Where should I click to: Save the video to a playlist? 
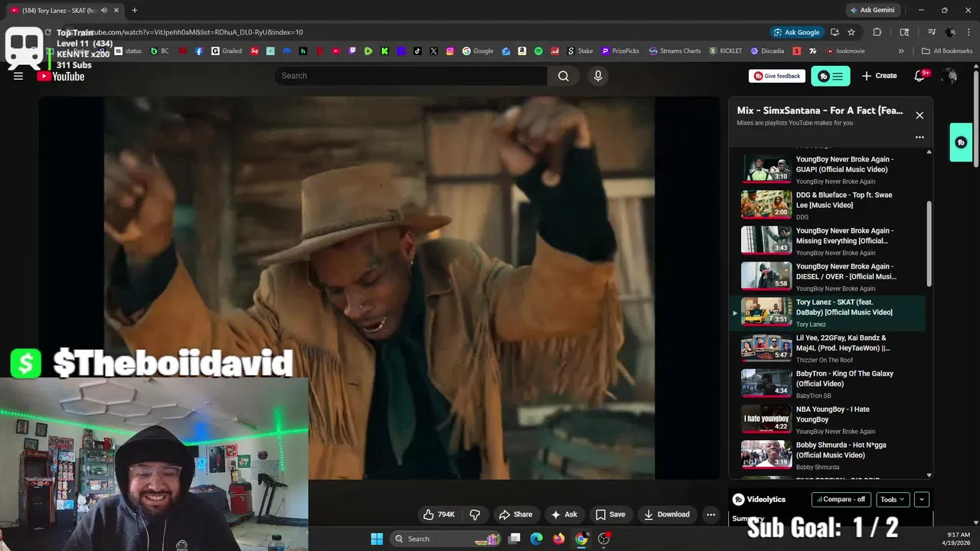click(610, 514)
